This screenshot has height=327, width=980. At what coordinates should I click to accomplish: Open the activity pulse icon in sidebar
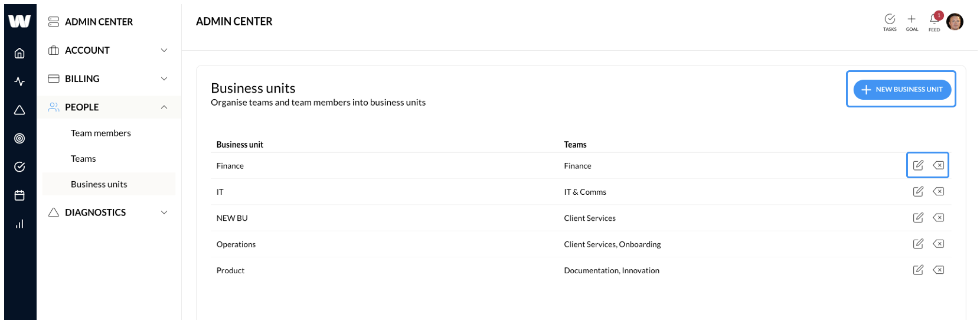point(19,81)
